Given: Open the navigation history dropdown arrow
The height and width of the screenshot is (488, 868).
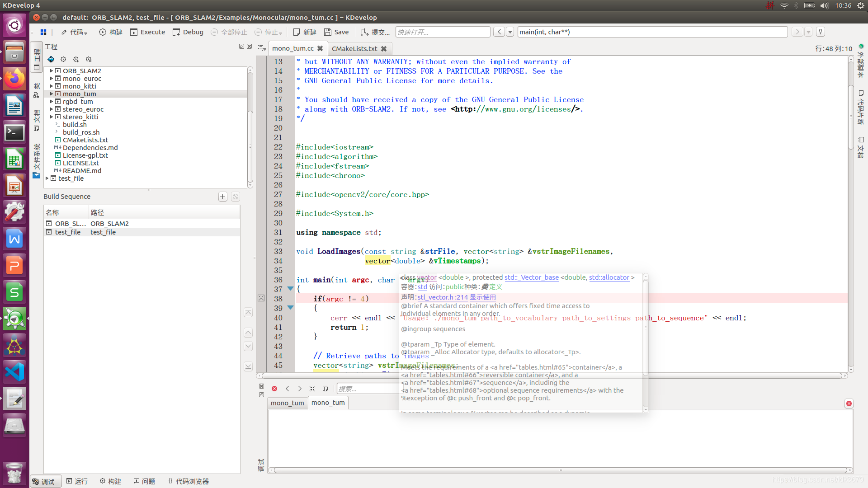Looking at the screenshot, I should (x=510, y=32).
